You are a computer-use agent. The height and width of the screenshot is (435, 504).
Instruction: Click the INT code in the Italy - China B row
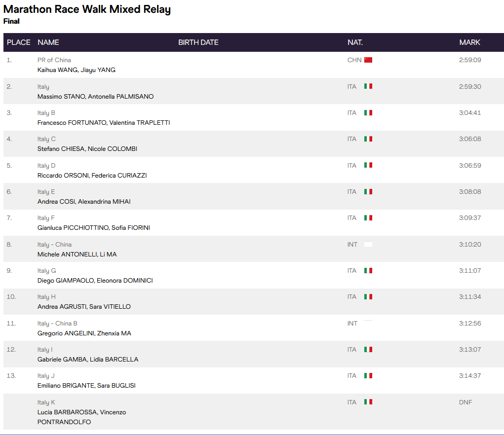(352, 323)
